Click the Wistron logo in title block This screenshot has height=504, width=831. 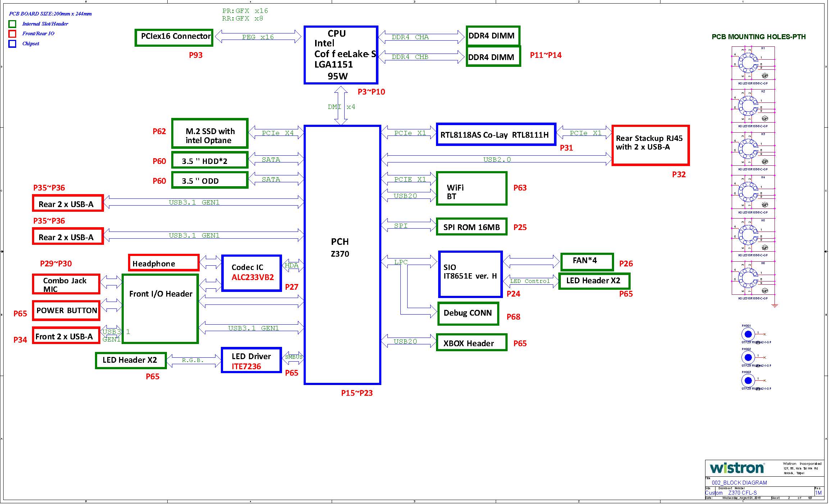tap(737, 468)
